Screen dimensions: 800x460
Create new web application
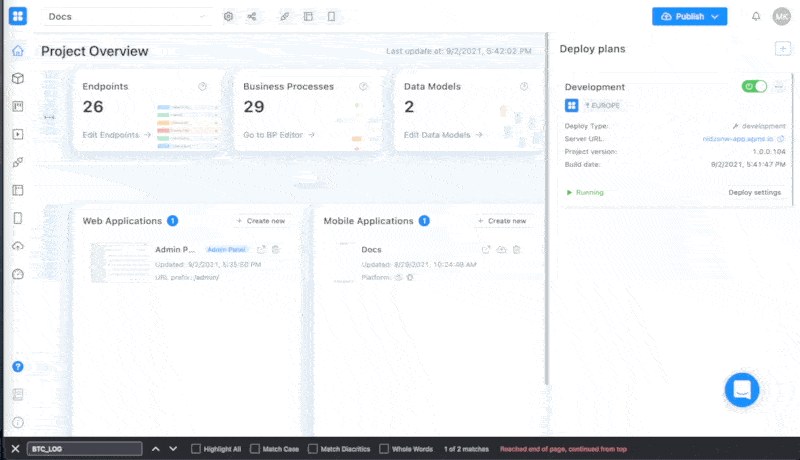tap(262, 221)
